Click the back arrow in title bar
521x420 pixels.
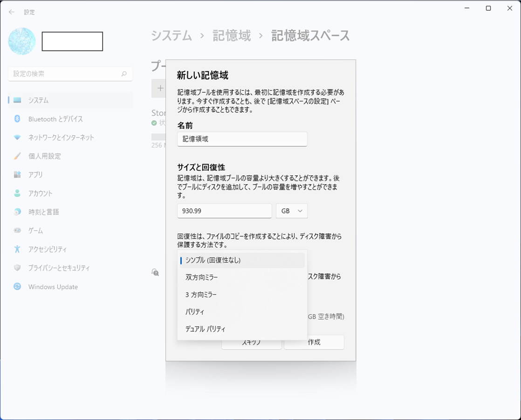click(x=12, y=12)
